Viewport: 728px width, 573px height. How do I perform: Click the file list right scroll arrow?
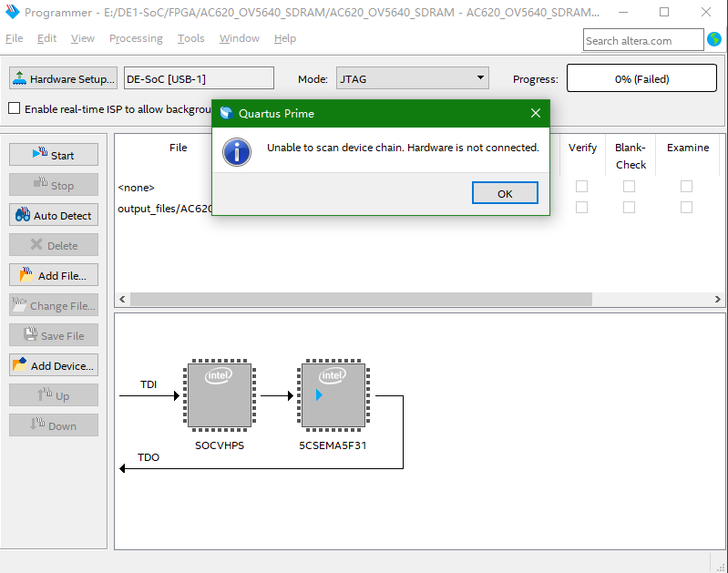(x=717, y=299)
